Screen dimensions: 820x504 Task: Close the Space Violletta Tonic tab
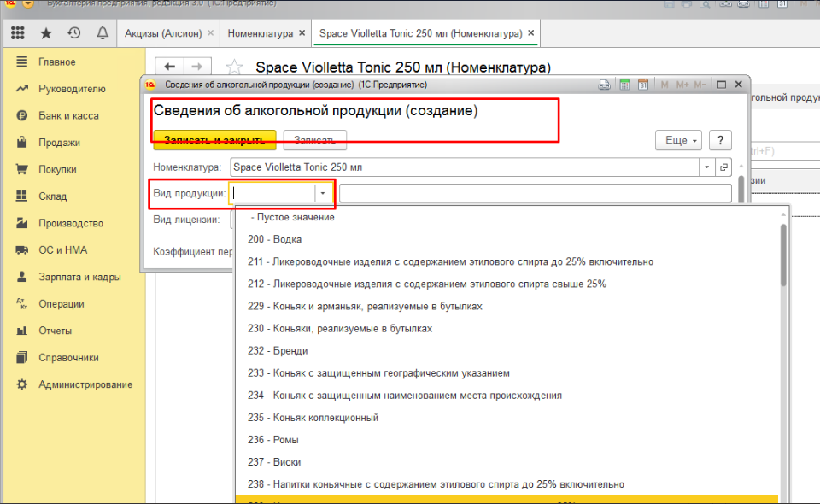click(530, 33)
